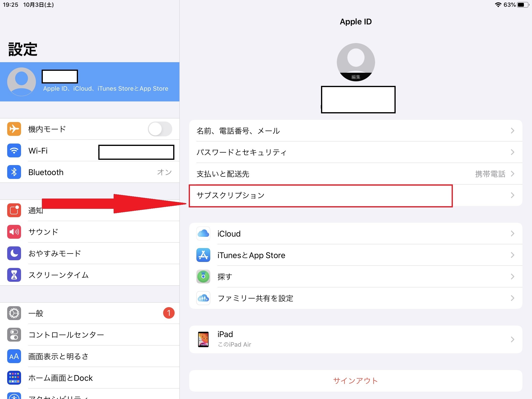Open おやすみモード settings row
Image resolution: width=532 pixels, height=399 pixels.
click(x=90, y=253)
